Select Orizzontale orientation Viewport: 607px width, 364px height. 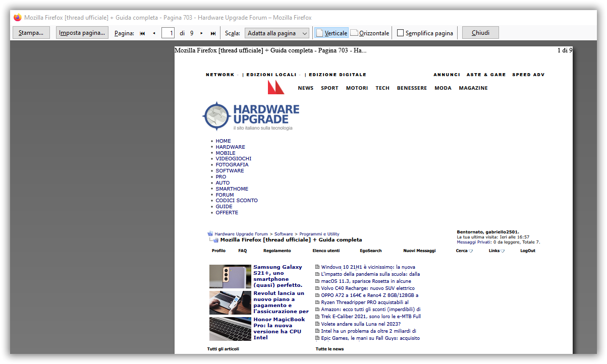tap(370, 33)
